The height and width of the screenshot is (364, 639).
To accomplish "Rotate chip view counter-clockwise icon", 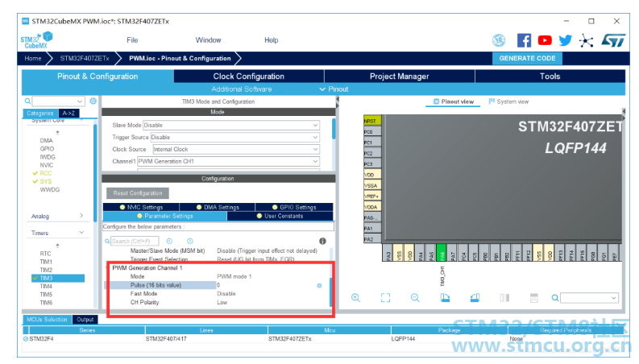I will point(475,298).
